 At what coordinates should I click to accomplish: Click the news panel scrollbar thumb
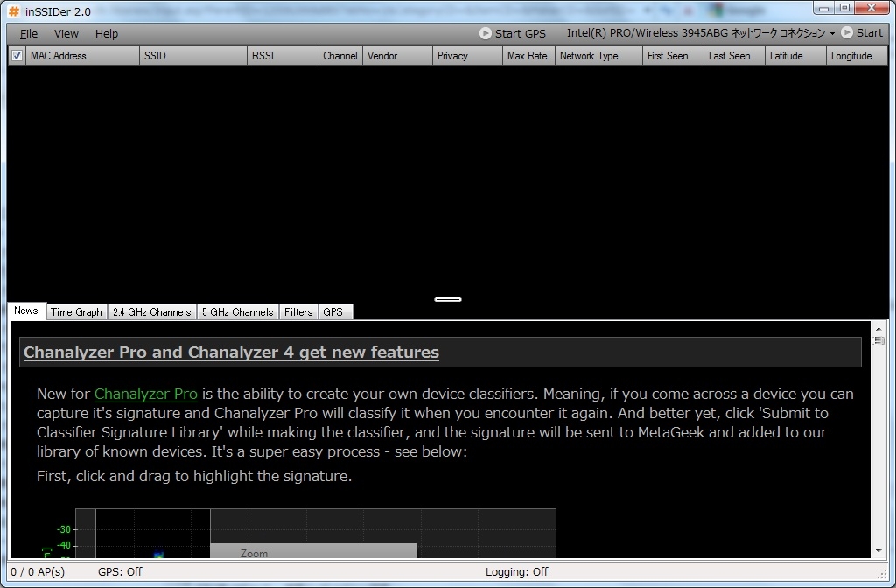click(878, 341)
